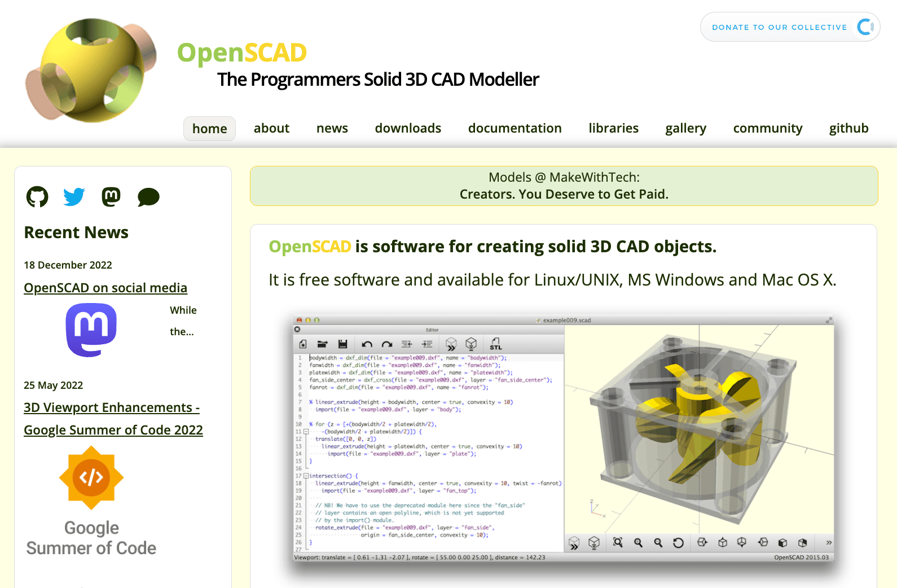The width and height of the screenshot is (897, 588).
Task: Click the OpenSCAD logo in the header
Action: point(91,71)
